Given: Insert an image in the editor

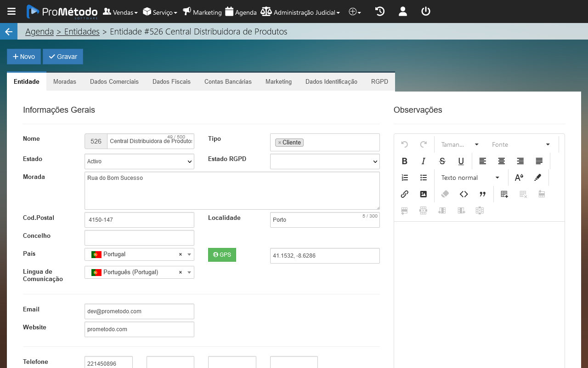Looking at the screenshot, I should (424, 194).
